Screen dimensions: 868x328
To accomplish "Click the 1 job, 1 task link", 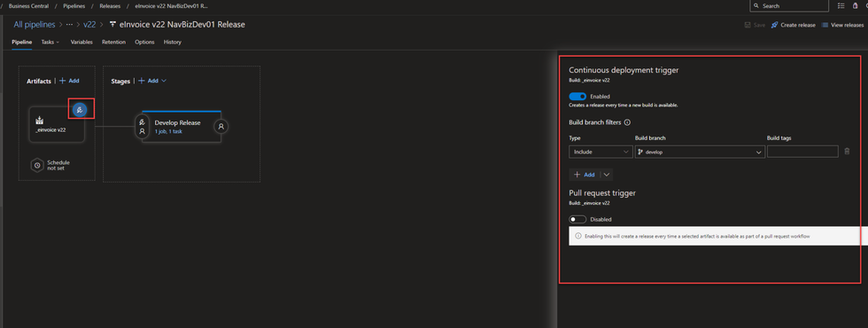I will coord(169,131).
